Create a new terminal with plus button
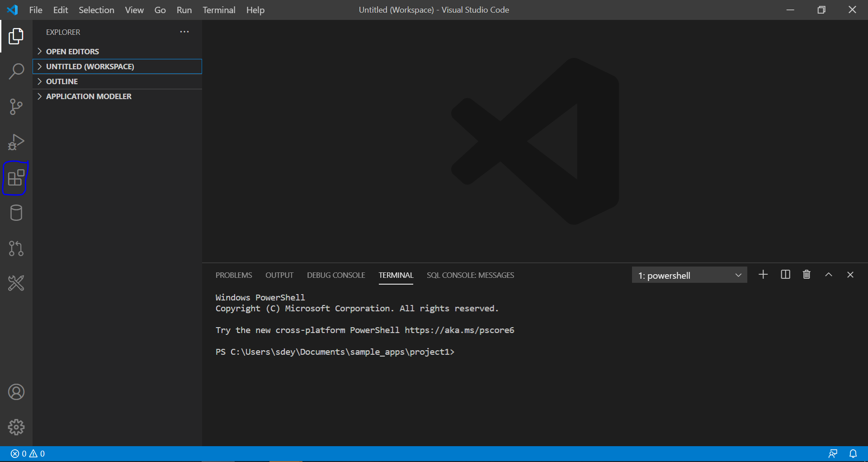 [x=763, y=275]
